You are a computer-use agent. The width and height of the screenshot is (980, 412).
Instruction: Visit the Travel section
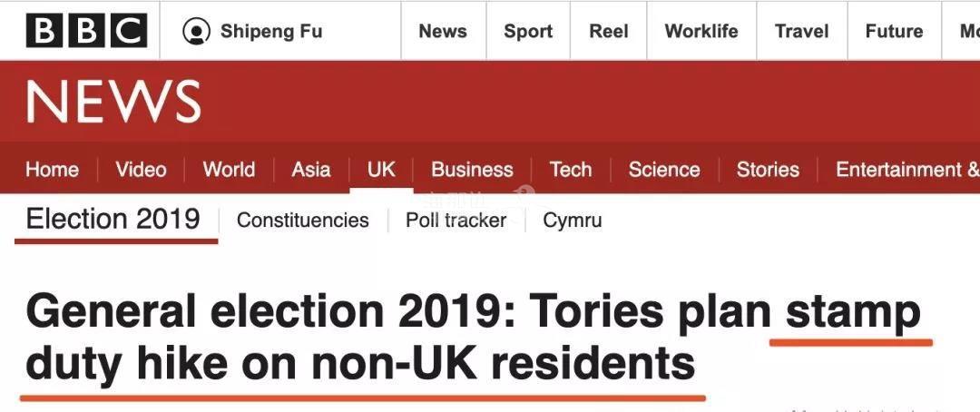point(802,31)
